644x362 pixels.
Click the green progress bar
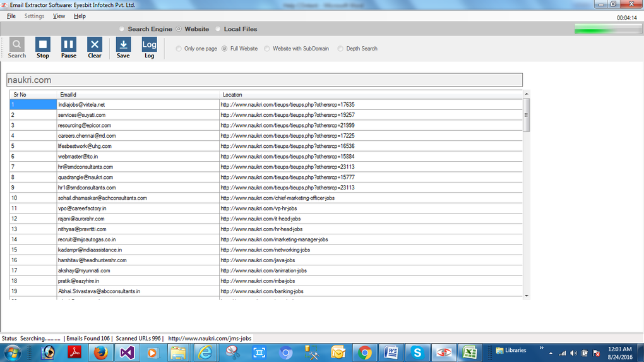coord(608,29)
